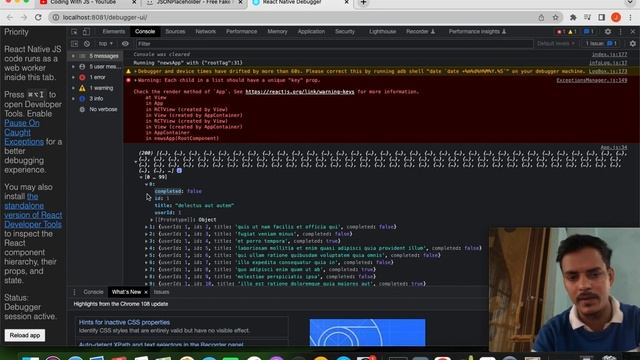Reload page using the browser refresh icon
Screen dimensions: 640x360
[x=38, y=18]
